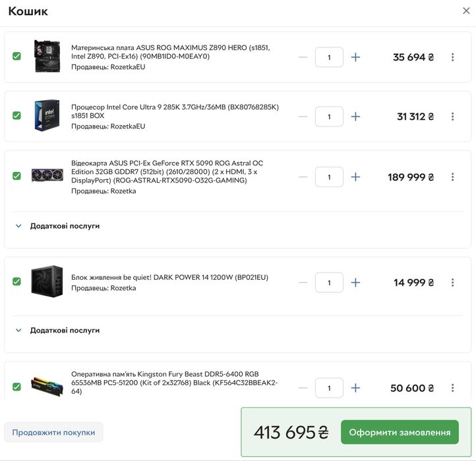
Task: Deselect the be quiet! DARK POWER checkbox
Action: point(16,282)
